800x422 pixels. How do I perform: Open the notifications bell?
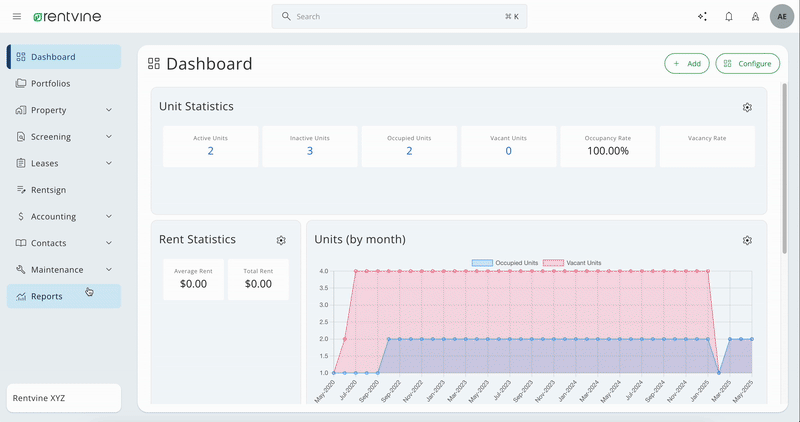(x=729, y=16)
